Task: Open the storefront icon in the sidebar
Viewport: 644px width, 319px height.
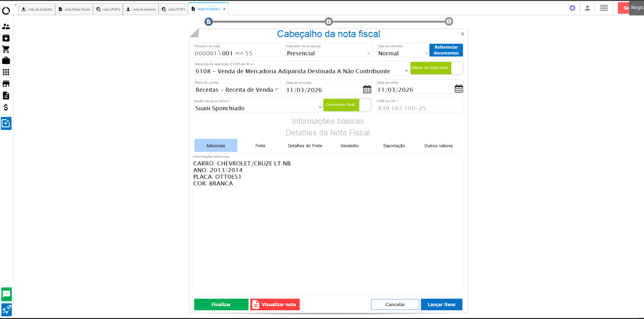Action: (x=6, y=84)
